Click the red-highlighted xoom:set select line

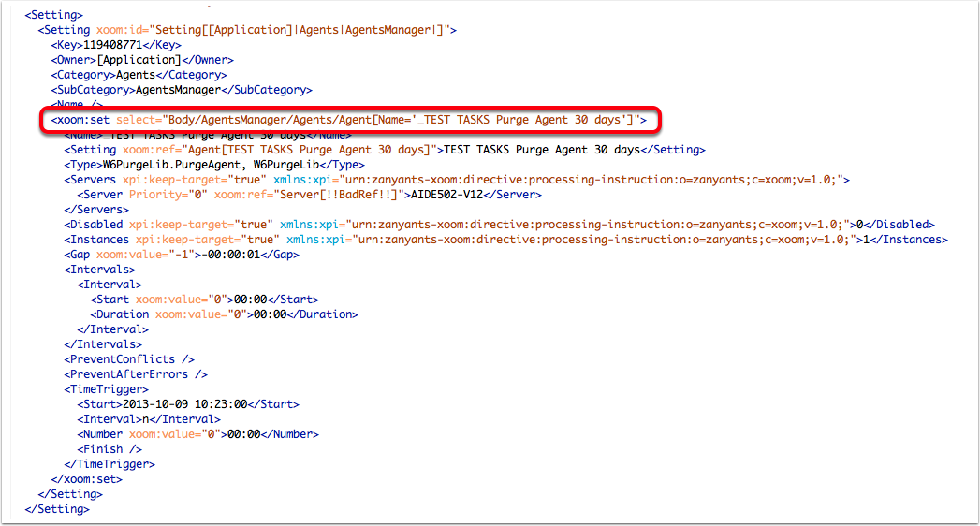click(x=350, y=120)
